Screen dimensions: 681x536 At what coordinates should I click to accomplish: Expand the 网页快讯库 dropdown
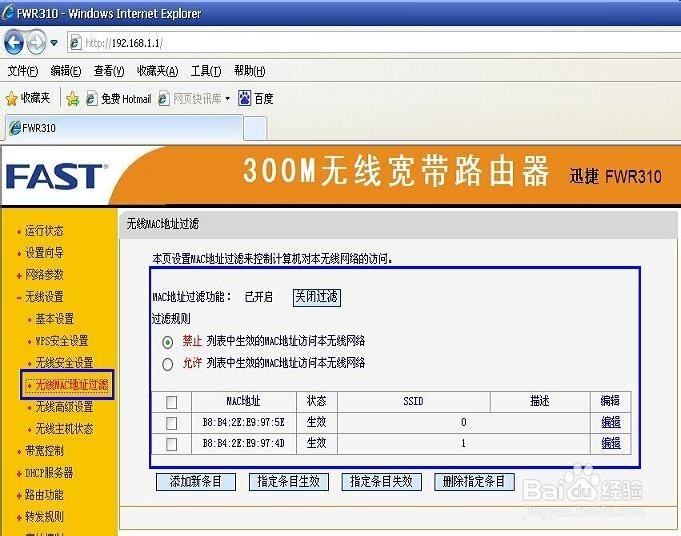(x=228, y=99)
